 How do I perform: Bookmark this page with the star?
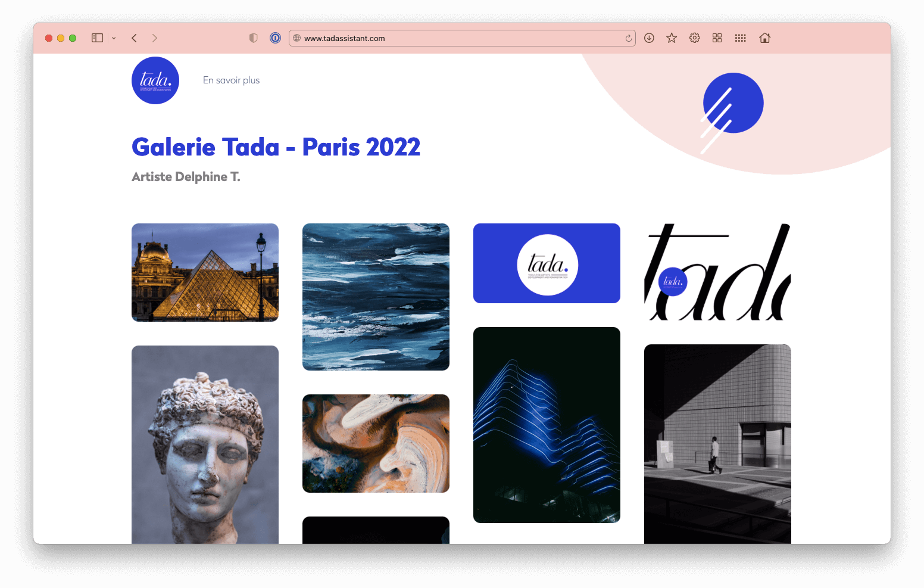pos(672,38)
